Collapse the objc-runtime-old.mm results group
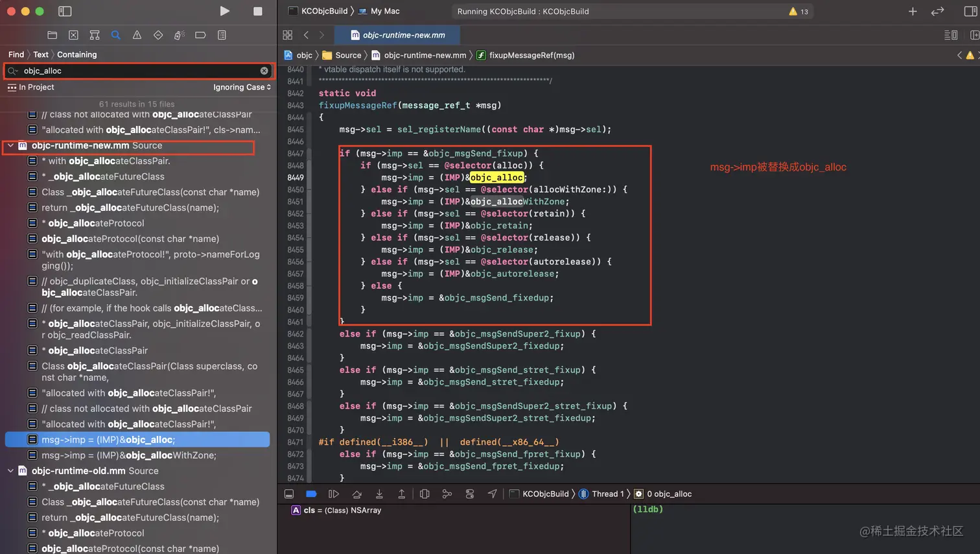 (x=10, y=471)
